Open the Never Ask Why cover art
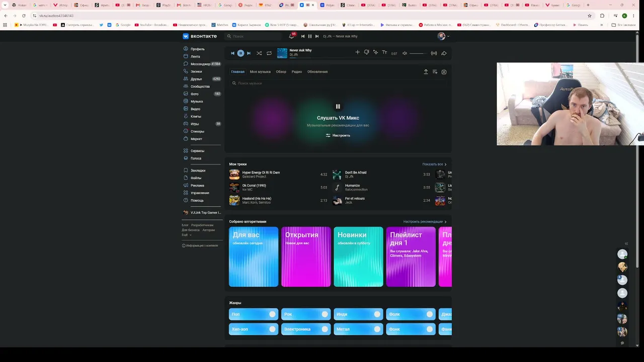Viewport: 644px width, 362px height. click(282, 53)
